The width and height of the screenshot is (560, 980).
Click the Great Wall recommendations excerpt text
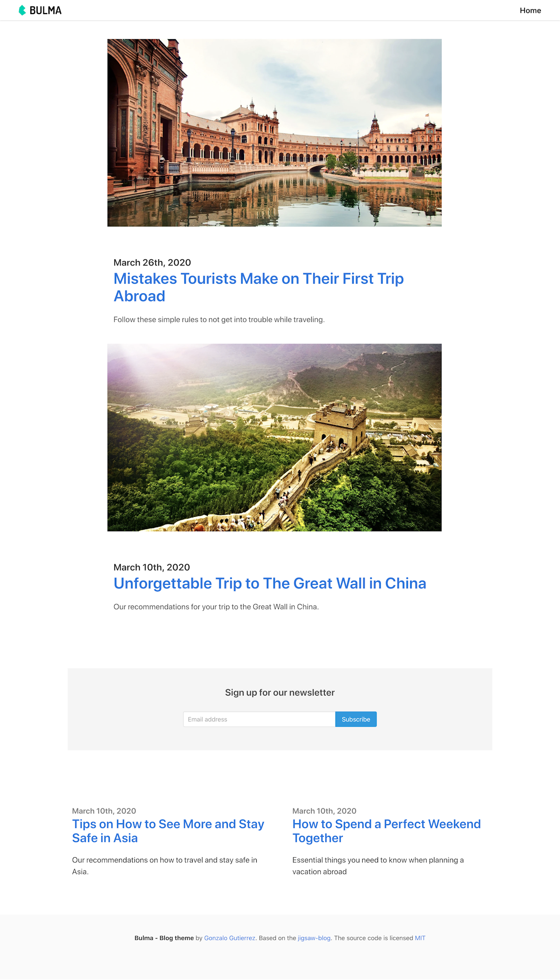pyautogui.click(x=216, y=607)
